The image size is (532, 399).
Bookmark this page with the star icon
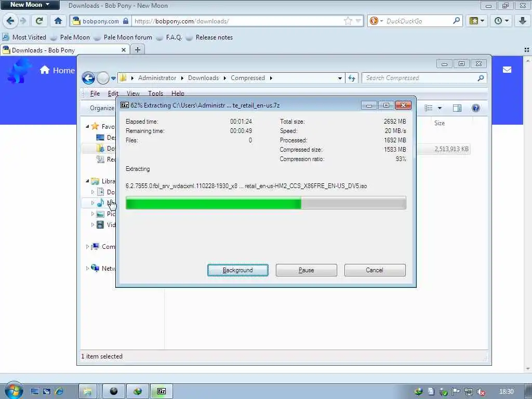[348, 21]
